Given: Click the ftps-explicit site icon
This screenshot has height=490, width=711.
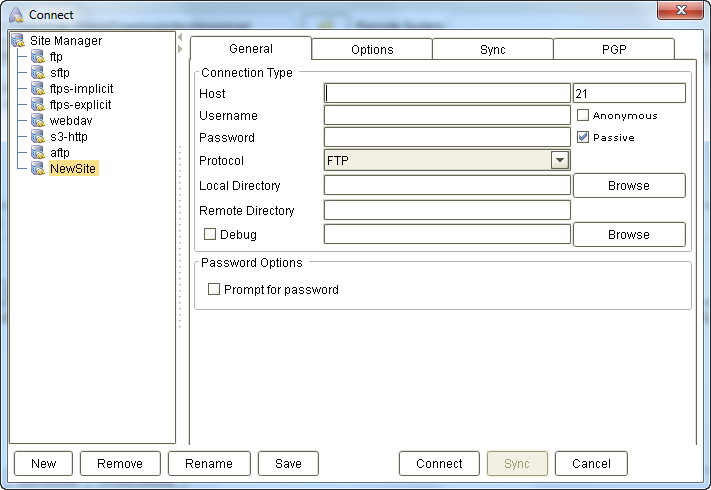Looking at the screenshot, I should 38,105.
